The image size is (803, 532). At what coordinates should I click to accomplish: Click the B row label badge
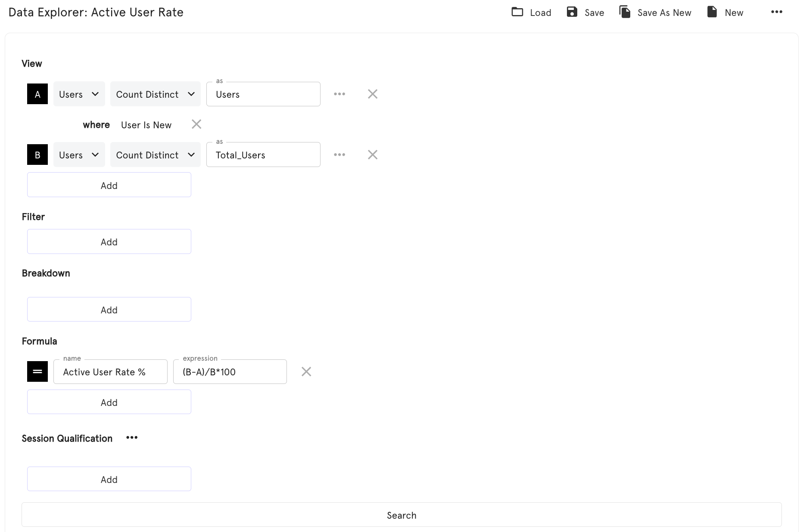pos(37,155)
